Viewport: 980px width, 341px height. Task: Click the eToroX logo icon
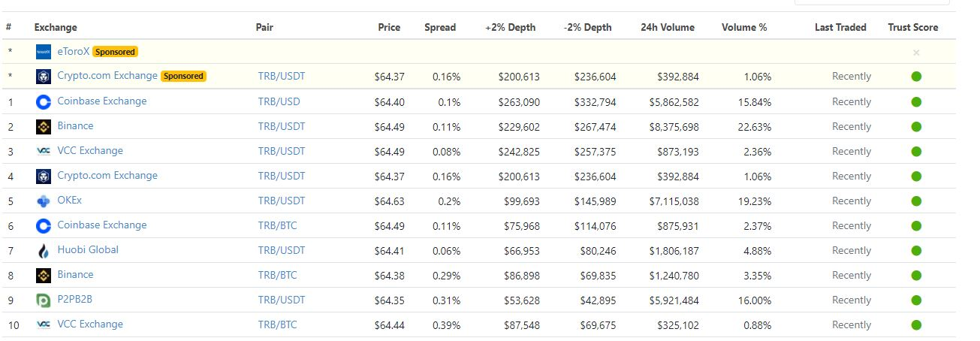(x=44, y=52)
